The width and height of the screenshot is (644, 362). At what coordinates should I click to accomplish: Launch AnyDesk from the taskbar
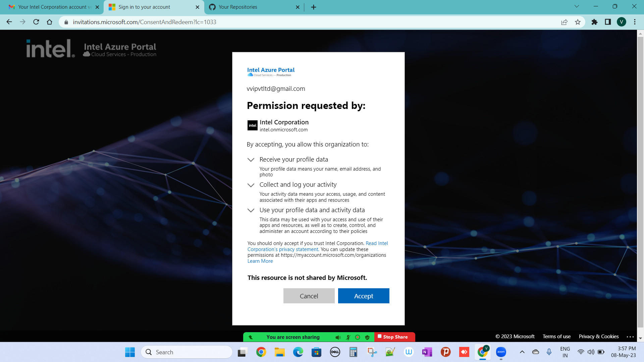[464, 352]
